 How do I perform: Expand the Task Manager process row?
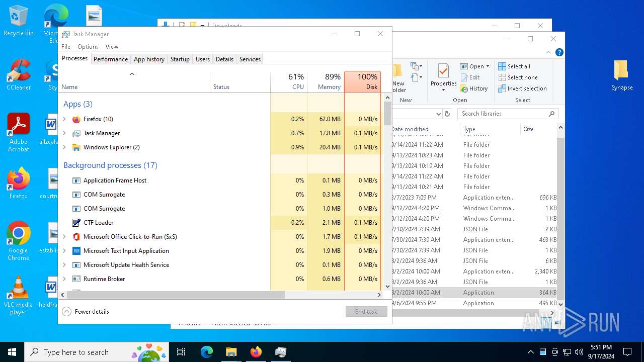(x=64, y=133)
